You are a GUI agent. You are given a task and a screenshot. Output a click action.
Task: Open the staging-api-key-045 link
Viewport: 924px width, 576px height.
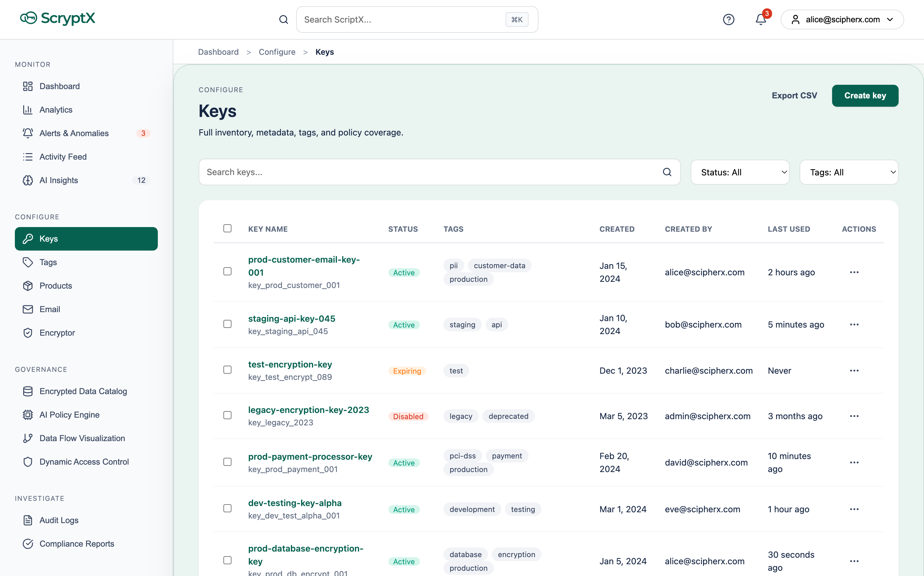click(x=292, y=319)
